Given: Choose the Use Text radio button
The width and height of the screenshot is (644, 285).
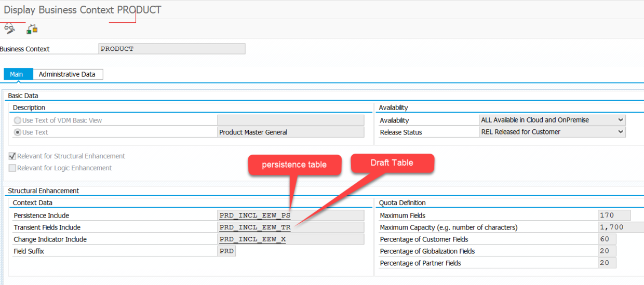Looking at the screenshot, I should click(x=18, y=132).
